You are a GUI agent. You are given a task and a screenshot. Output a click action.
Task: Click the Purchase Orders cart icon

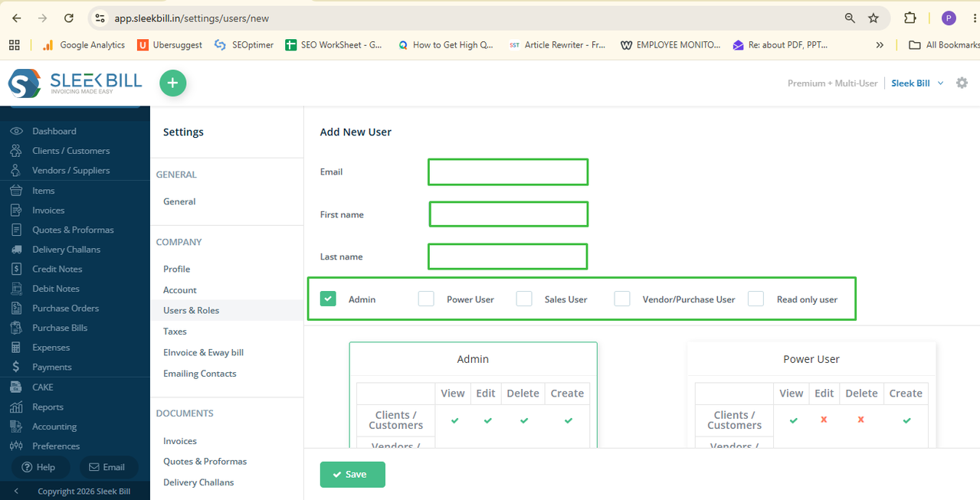point(16,308)
